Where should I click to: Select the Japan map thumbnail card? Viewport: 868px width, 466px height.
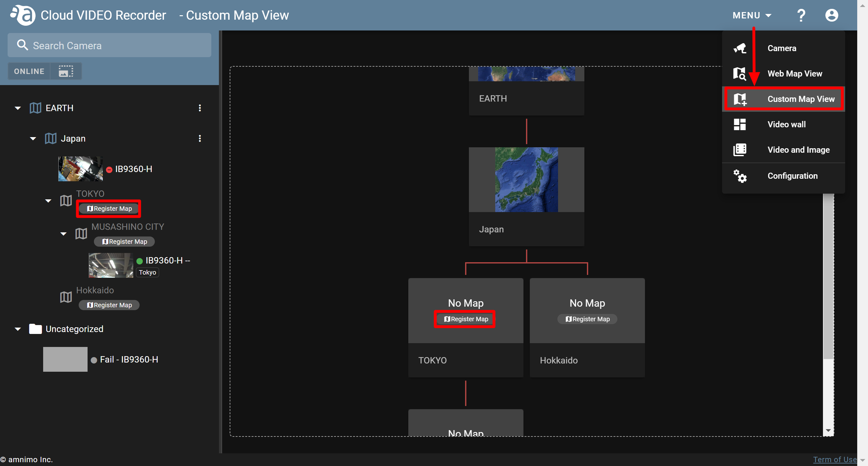[x=526, y=196]
